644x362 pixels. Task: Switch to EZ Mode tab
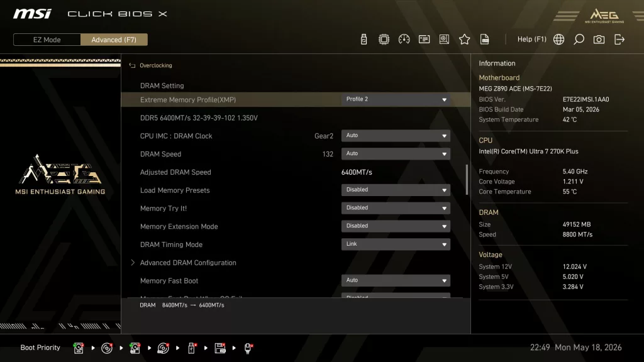click(x=47, y=40)
